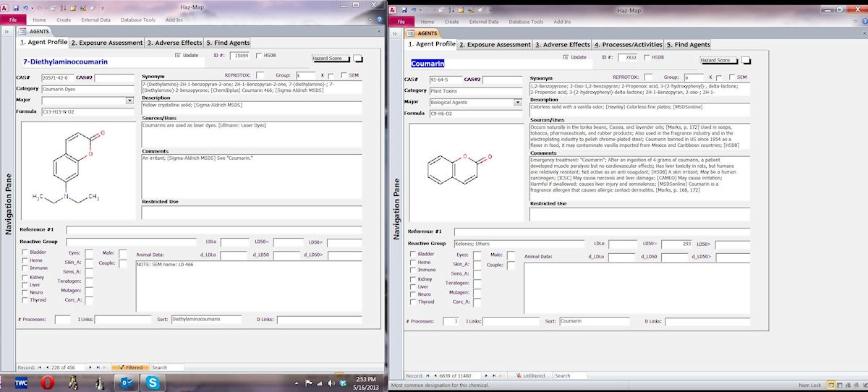Click Save icon in left window's toolbar
The width and height of the screenshot is (868, 392).
pos(16,8)
